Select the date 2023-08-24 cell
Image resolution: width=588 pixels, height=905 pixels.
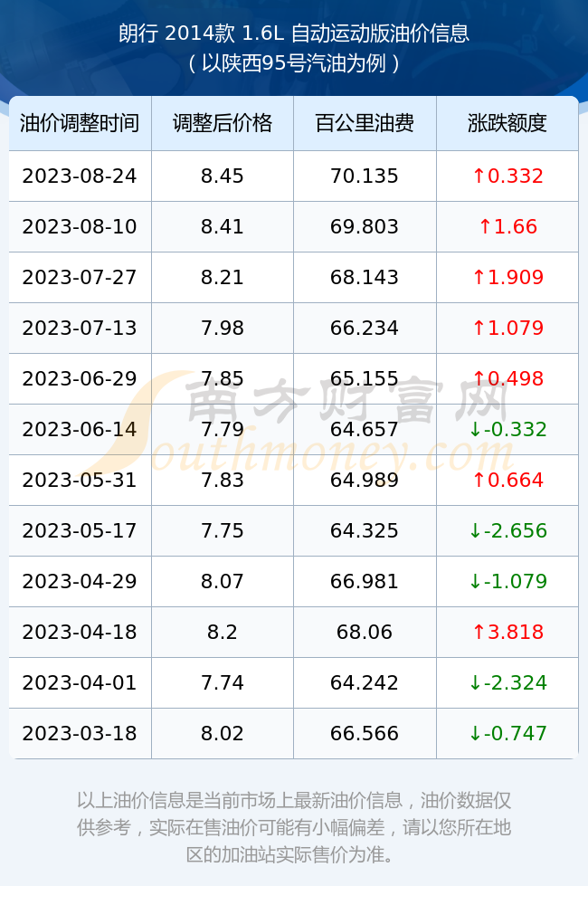point(80,176)
